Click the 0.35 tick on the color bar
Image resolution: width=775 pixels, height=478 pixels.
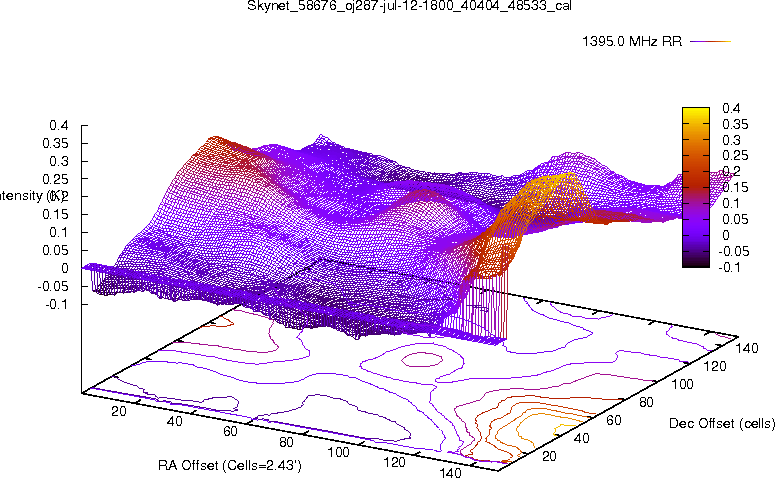[735, 124]
